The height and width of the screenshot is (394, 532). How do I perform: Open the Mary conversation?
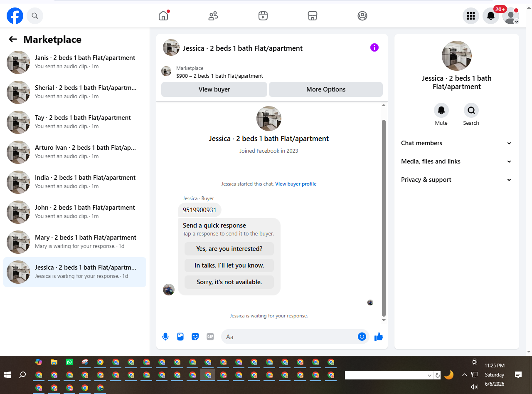tap(75, 242)
